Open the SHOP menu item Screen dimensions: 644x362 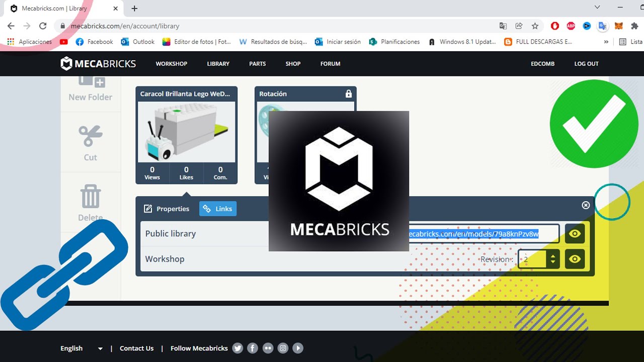pos(293,64)
